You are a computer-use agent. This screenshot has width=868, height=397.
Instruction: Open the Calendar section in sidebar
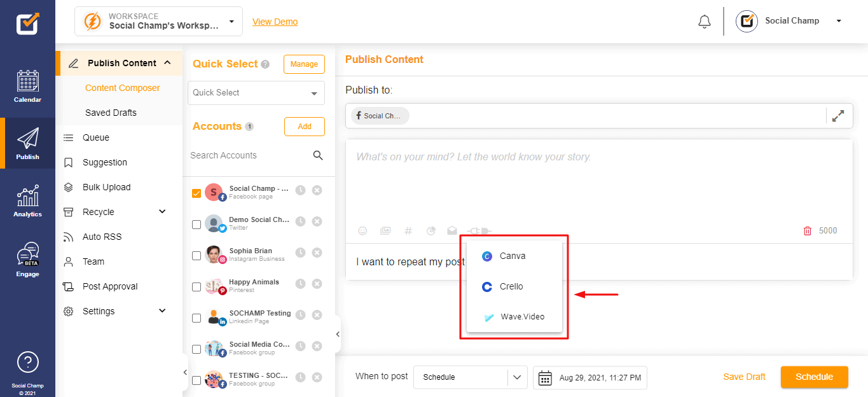[x=27, y=87]
